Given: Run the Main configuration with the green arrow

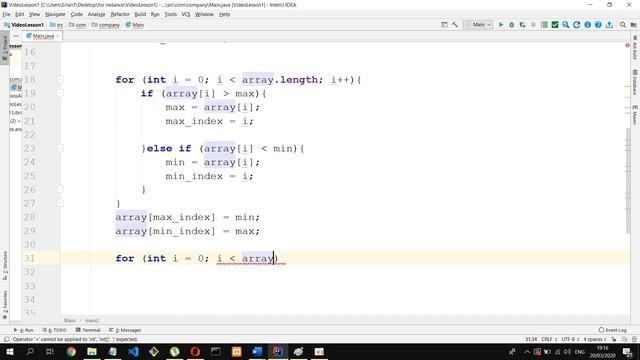Looking at the screenshot, I should click(x=501, y=25).
